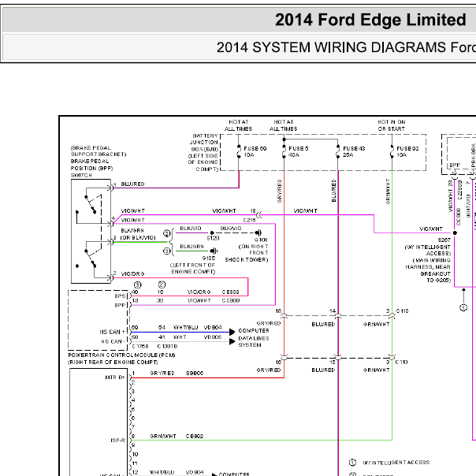Click "(LEFT FRONT OF ENGINE COMPT)" note
The height and width of the screenshot is (476, 476).
pos(192,269)
